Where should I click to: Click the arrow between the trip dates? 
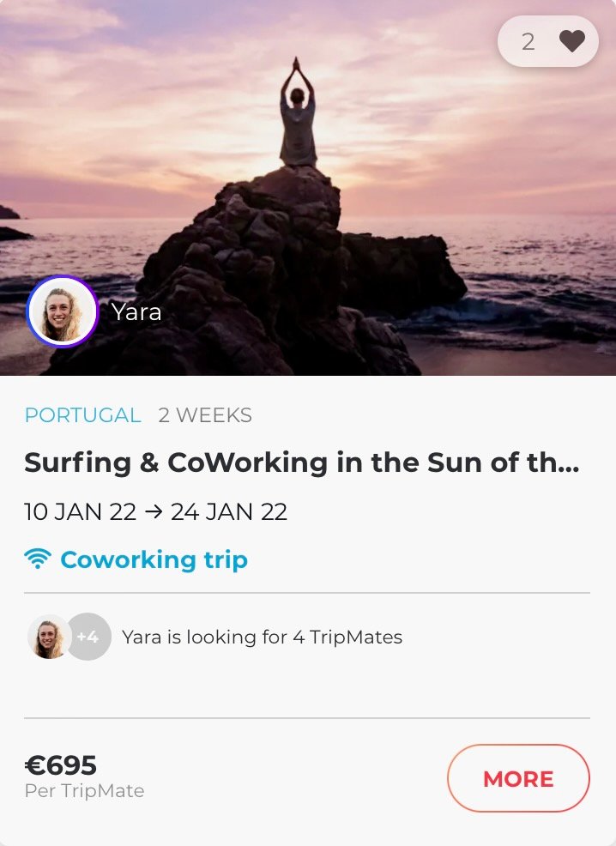point(154,512)
